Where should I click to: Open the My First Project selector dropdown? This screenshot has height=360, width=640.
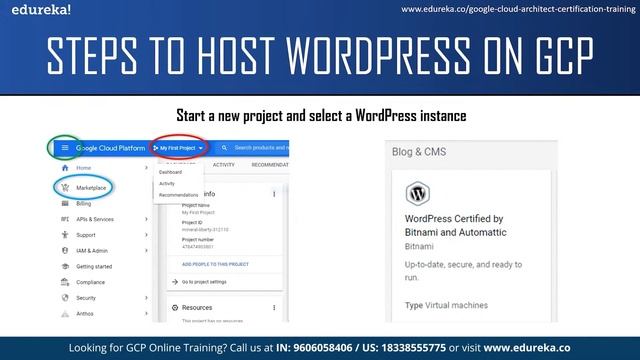pos(178,148)
